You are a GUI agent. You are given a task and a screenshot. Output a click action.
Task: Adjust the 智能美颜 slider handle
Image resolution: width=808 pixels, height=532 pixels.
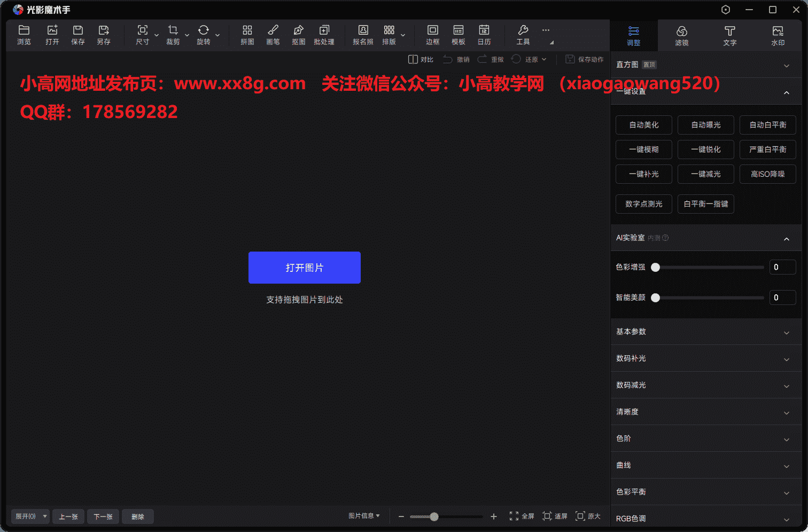(x=656, y=298)
